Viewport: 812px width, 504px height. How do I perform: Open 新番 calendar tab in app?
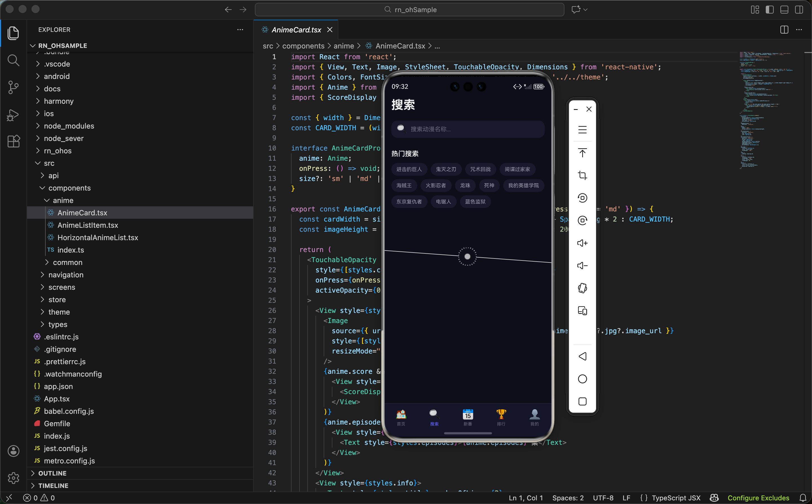coord(468,417)
